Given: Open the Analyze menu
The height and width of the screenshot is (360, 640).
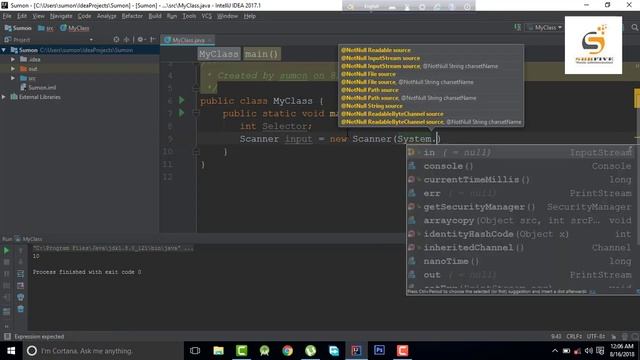Looking at the screenshot, I should [107, 16].
